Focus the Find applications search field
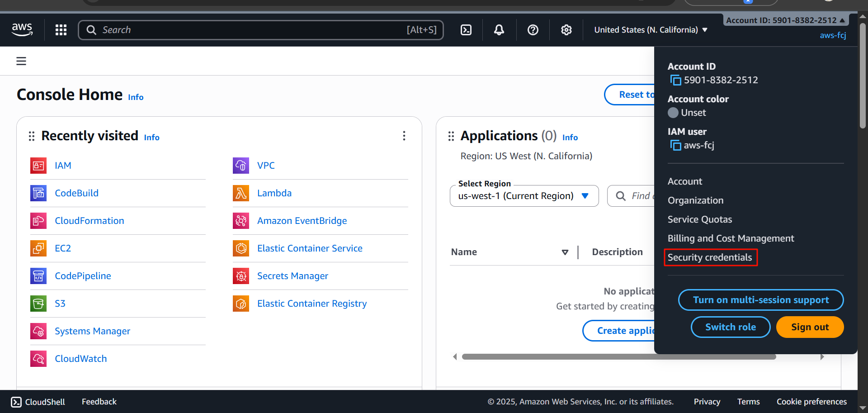This screenshot has width=868, height=413. (x=631, y=196)
